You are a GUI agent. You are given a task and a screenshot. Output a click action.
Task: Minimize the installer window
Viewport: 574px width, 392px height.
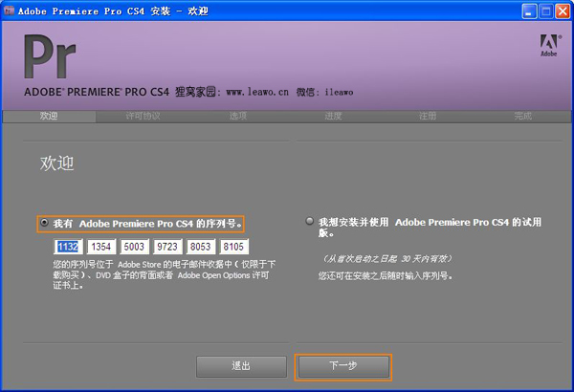pos(529,11)
